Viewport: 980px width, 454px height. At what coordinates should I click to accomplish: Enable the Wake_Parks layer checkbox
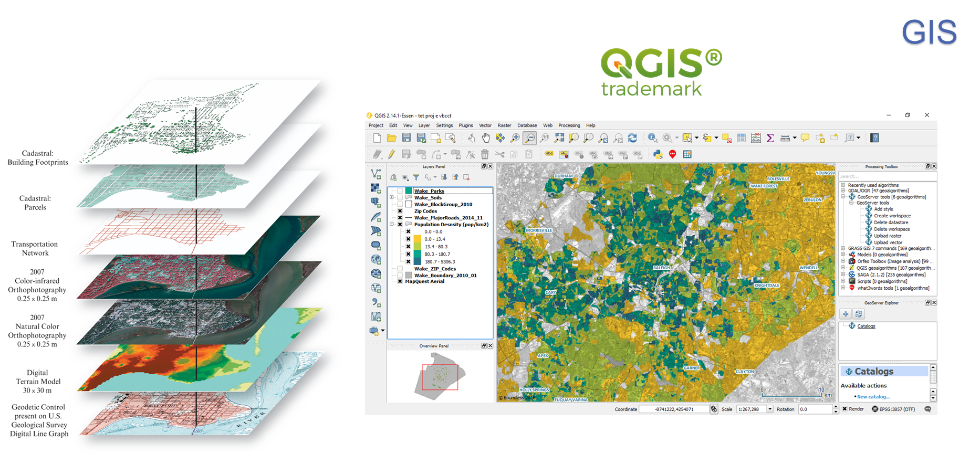click(x=400, y=191)
